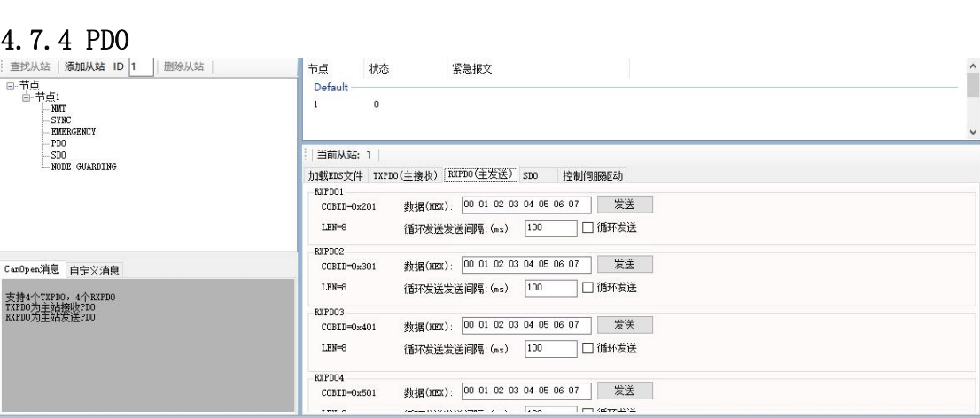Send the RXPDO3 data with 发送

[624, 325]
